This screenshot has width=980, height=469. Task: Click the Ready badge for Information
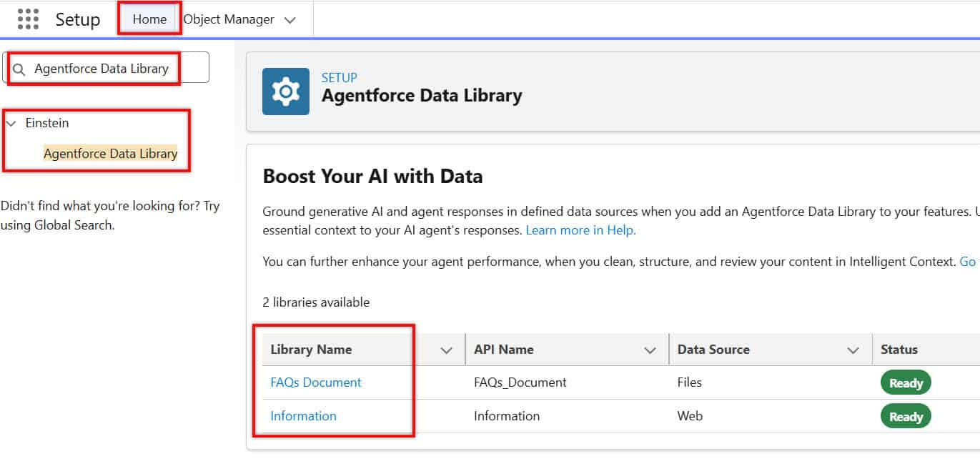click(906, 415)
